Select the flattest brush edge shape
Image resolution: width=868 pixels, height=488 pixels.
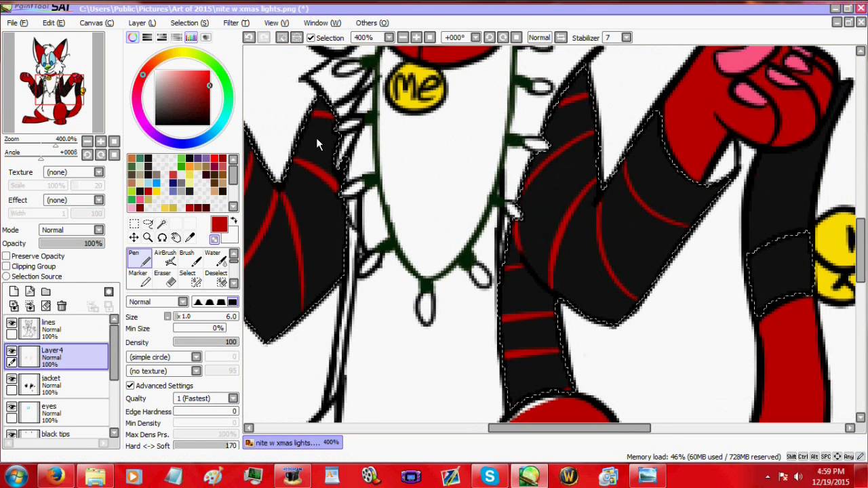click(233, 302)
